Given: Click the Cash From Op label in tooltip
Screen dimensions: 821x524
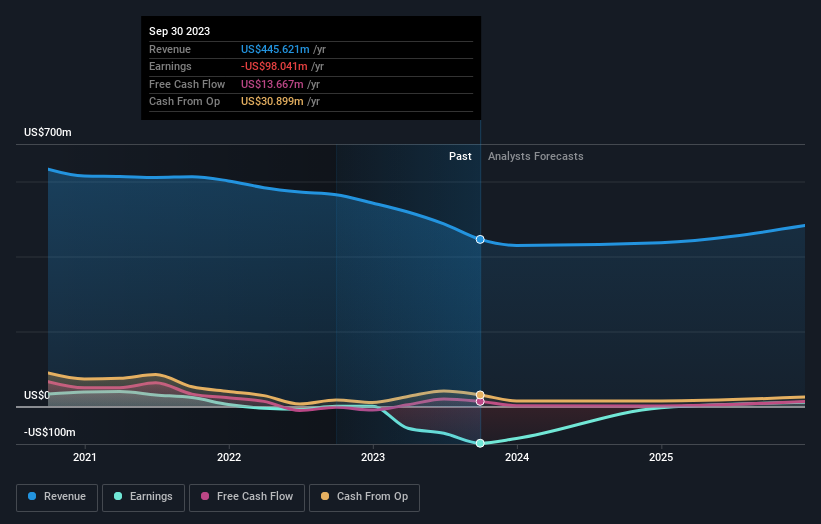Looking at the screenshot, I should click(x=184, y=102).
